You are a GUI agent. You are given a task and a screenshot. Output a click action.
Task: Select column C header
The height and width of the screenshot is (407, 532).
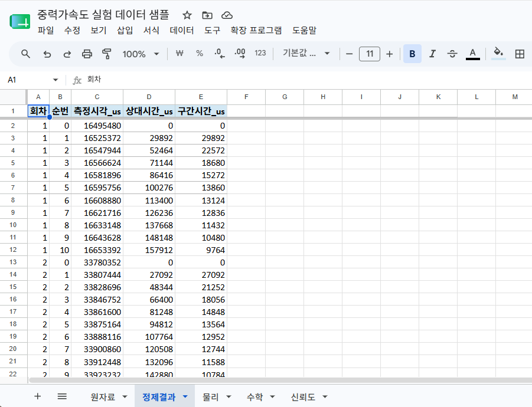97,97
